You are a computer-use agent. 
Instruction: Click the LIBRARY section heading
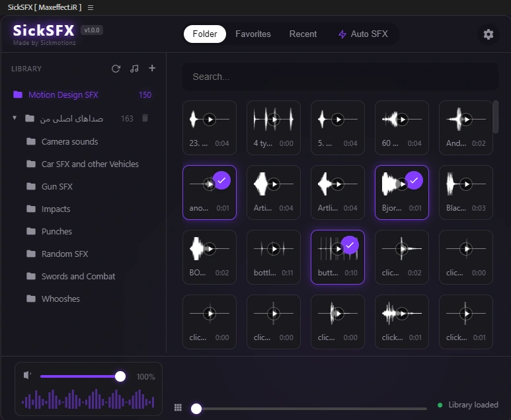coord(26,69)
